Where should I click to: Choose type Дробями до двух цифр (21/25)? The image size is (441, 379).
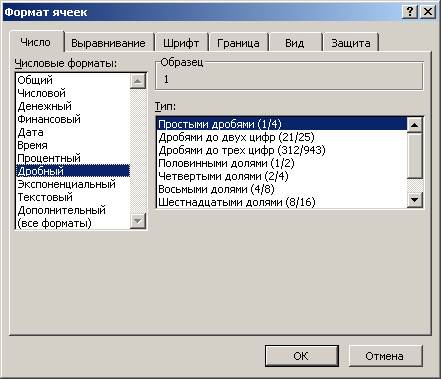coord(282,137)
